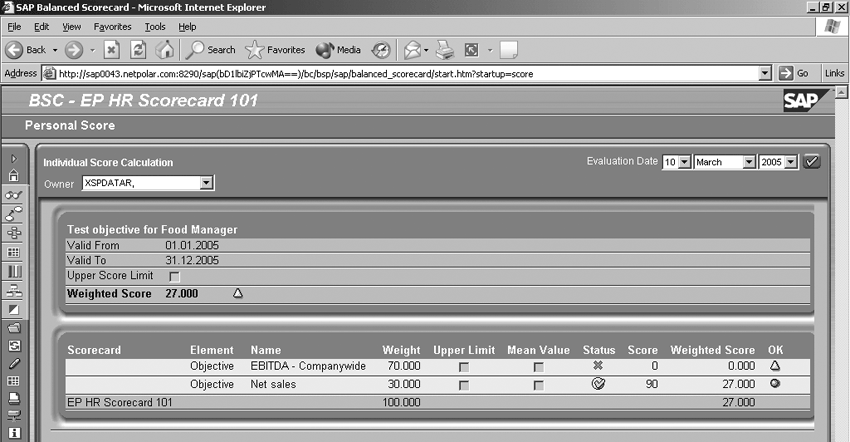This screenshot has width=850, height=442.
Task: Open the Tools menu
Action: click(x=154, y=27)
